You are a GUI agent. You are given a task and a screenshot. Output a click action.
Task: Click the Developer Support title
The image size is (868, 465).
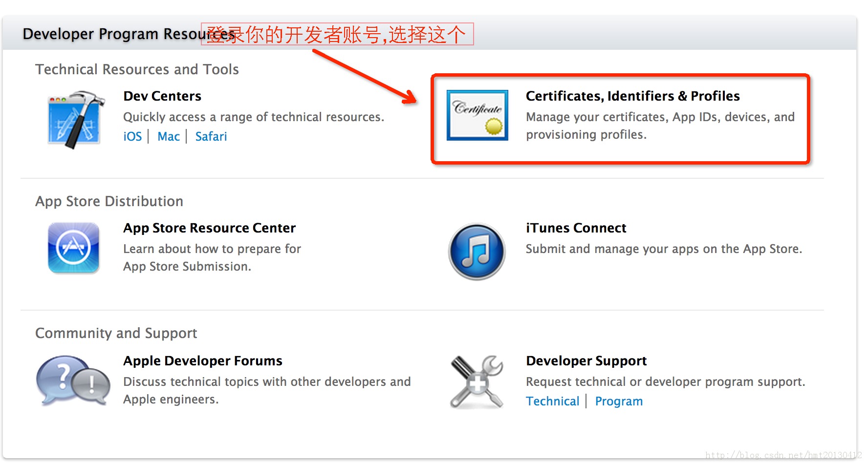tap(586, 360)
